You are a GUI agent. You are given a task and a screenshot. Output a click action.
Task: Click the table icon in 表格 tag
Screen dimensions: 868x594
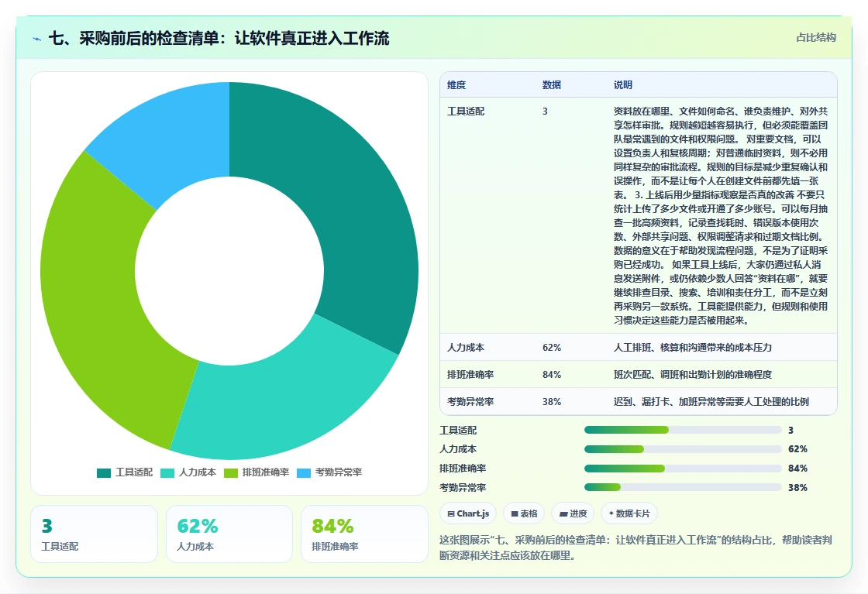coord(515,513)
